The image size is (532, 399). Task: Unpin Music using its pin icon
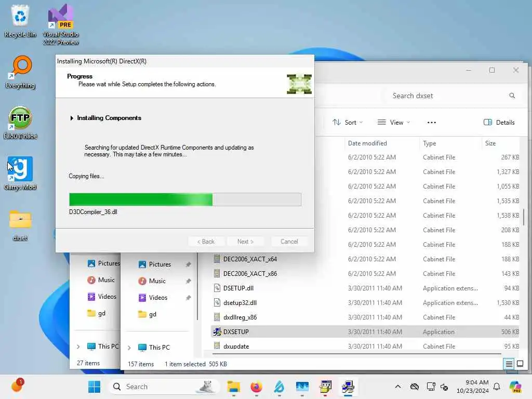pyautogui.click(x=188, y=281)
